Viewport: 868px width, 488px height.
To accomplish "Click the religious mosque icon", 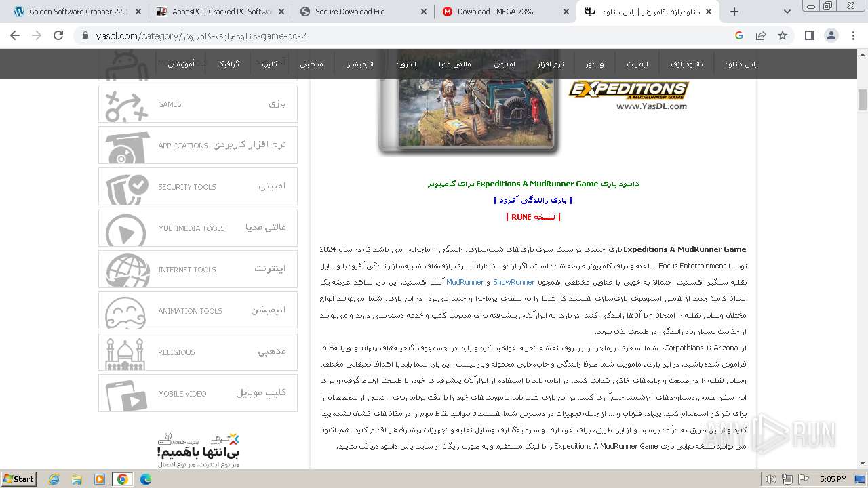I will [x=125, y=354].
